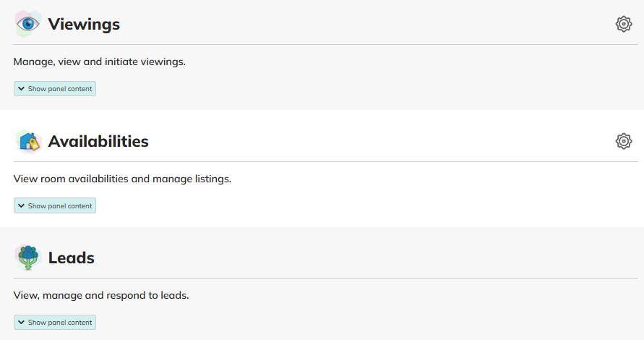The width and height of the screenshot is (644, 340).
Task: Click the divider line under Leads heading
Action: [x=325, y=279]
